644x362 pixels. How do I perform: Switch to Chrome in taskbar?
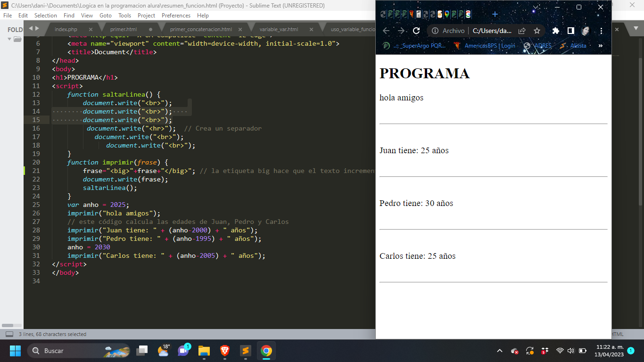[x=266, y=351]
